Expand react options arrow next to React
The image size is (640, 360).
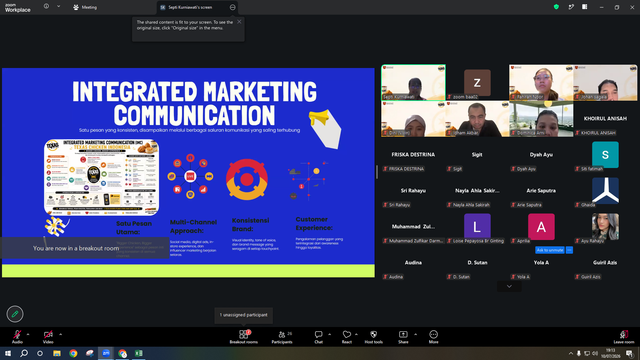click(x=356, y=334)
